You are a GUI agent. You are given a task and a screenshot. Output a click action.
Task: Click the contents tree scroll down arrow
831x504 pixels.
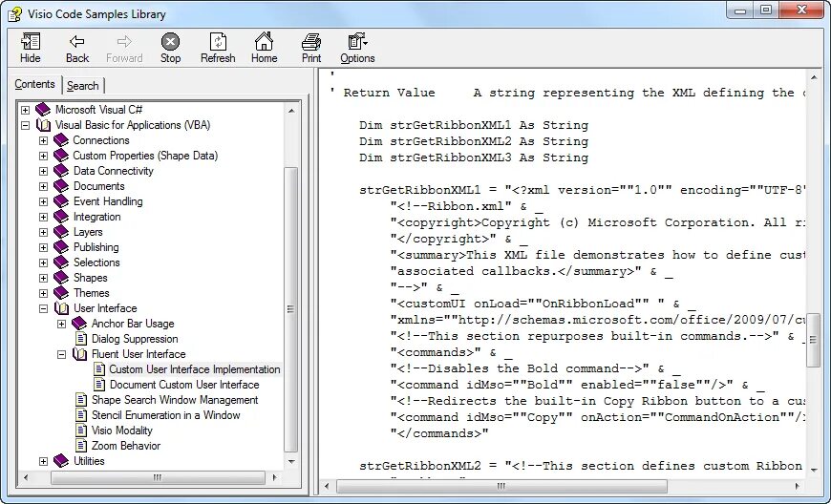pyautogui.click(x=291, y=462)
